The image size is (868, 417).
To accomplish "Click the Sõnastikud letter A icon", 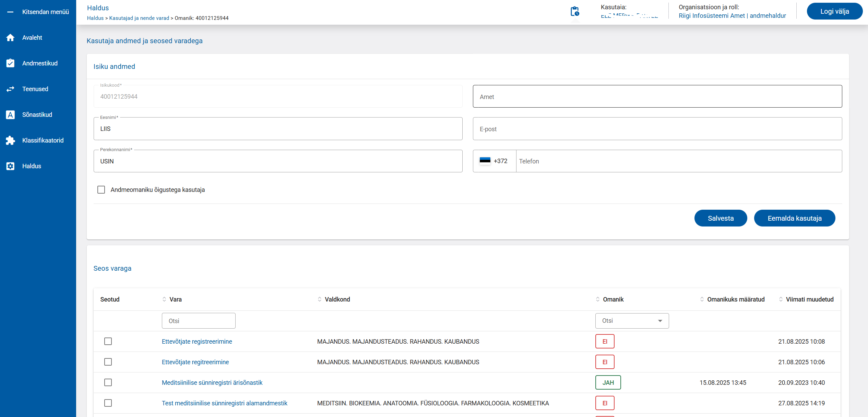I will coord(10,115).
